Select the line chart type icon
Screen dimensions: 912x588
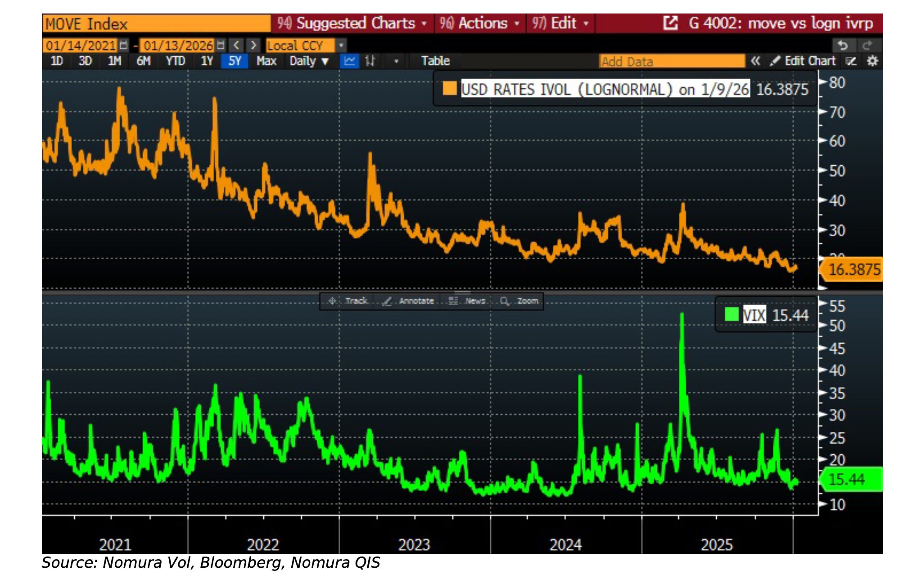(x=349, y=61)
